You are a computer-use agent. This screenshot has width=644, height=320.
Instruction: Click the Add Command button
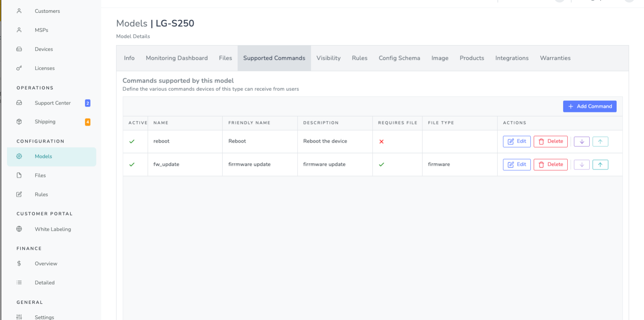pyautogui.click(x=590, y=107)
